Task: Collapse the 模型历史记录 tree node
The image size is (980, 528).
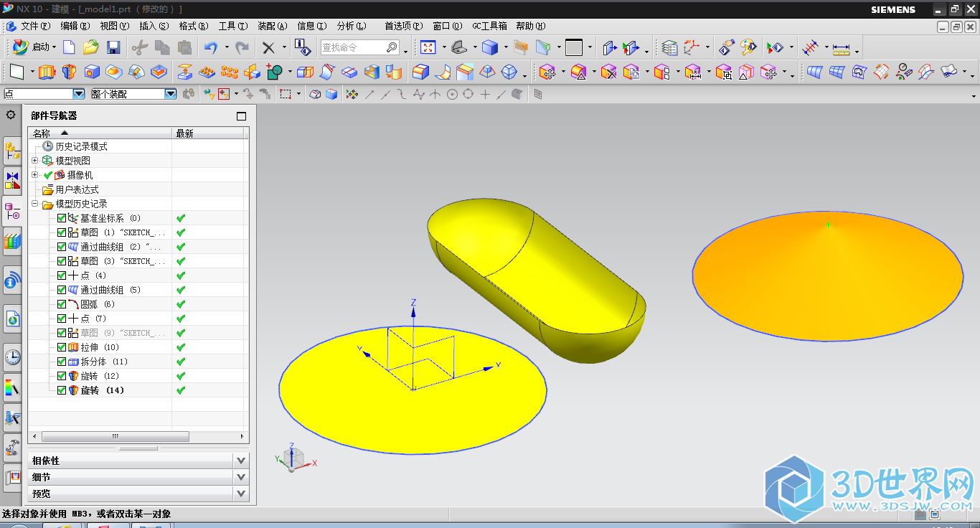Action: click(35, 204)
